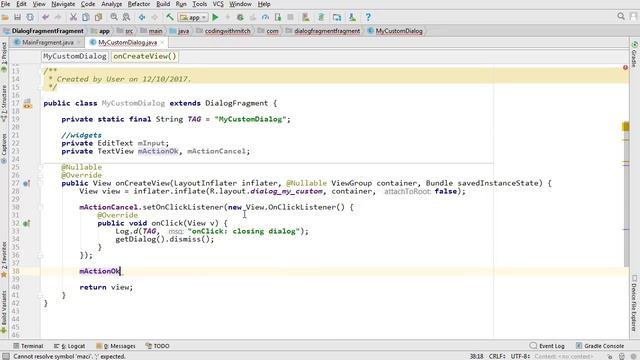The height and width of the screenshot is (360, 640).
Task: Open the Analyze menu
Action: coord(111,4)
